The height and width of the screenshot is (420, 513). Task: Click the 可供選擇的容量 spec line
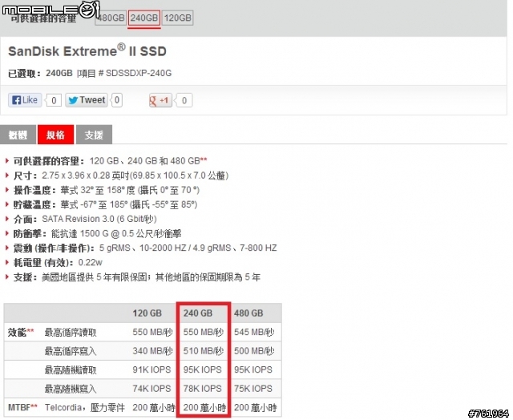click(x=111, y=161)
